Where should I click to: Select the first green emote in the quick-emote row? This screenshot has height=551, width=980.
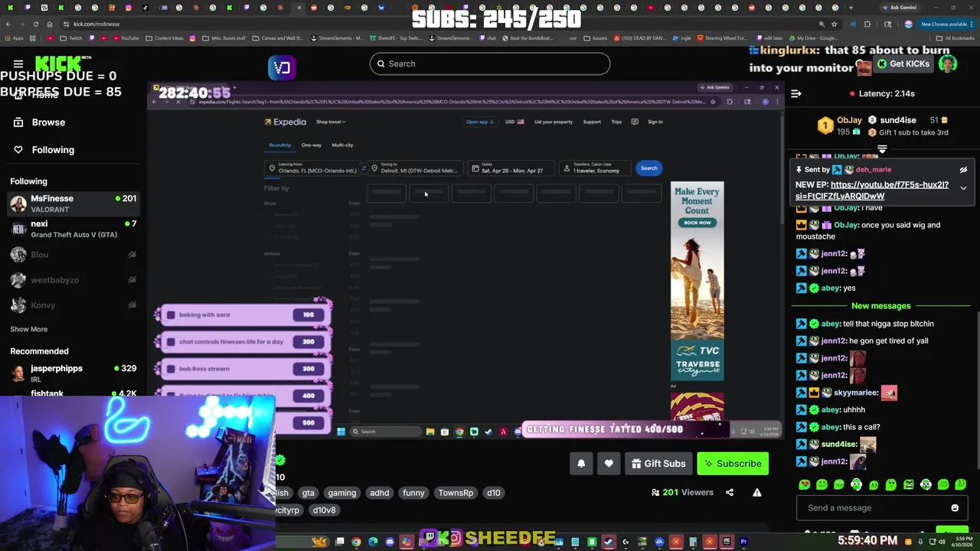805,484
